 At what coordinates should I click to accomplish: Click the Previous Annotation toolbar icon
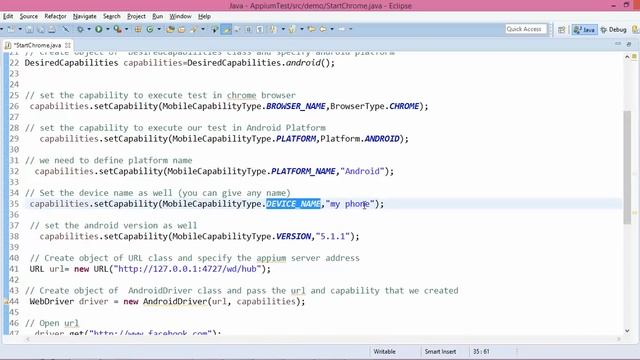tap(292, 29)
